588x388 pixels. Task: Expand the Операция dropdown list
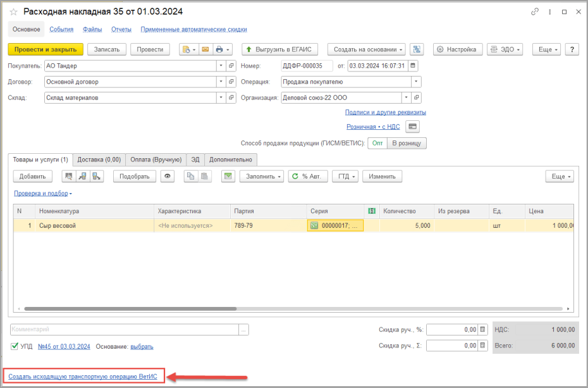tap(416, 82)
